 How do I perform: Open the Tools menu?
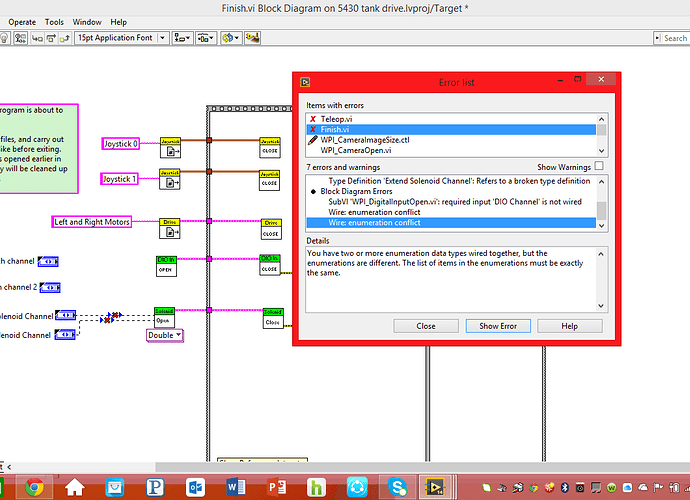pyautogui.click(x=54, y=22)
